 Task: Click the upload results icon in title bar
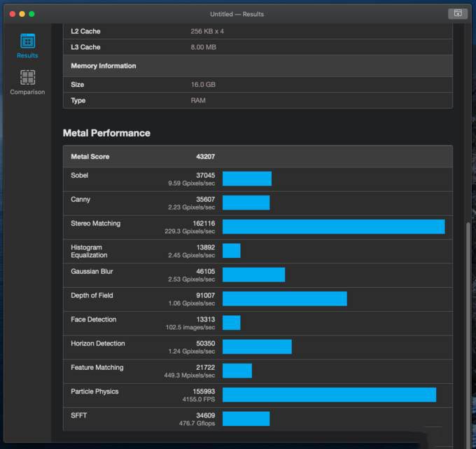(x=458, y=13)
